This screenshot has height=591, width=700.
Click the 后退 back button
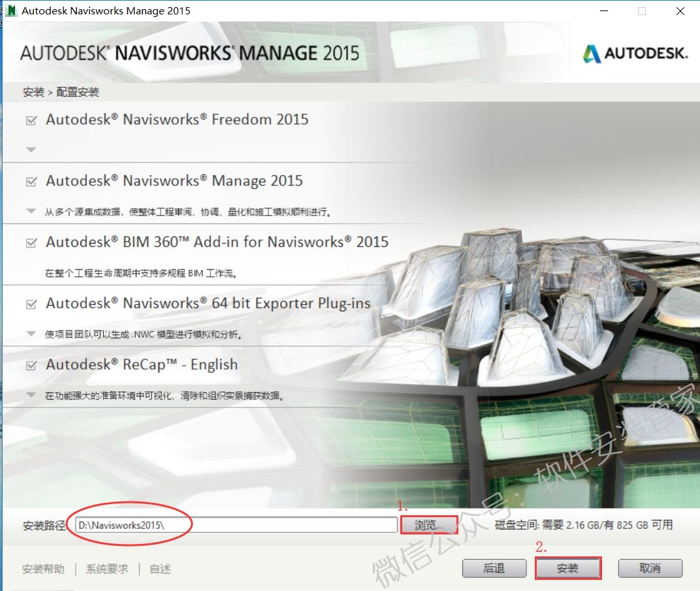click(x=494, y=568)
